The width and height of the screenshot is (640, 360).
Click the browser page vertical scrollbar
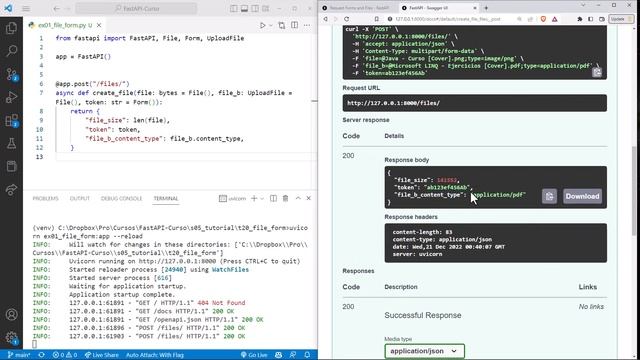pos(634,190)
